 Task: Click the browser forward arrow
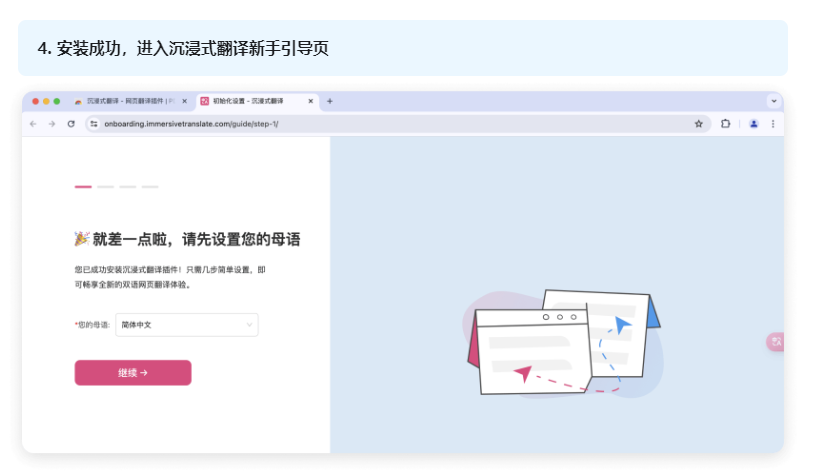point(52,124)
